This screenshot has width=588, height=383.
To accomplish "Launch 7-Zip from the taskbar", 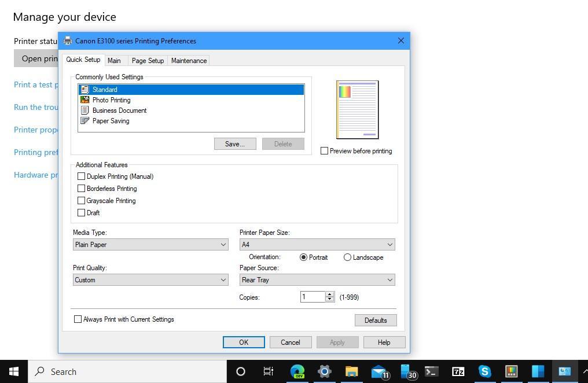I will click(x=458, y=371).
